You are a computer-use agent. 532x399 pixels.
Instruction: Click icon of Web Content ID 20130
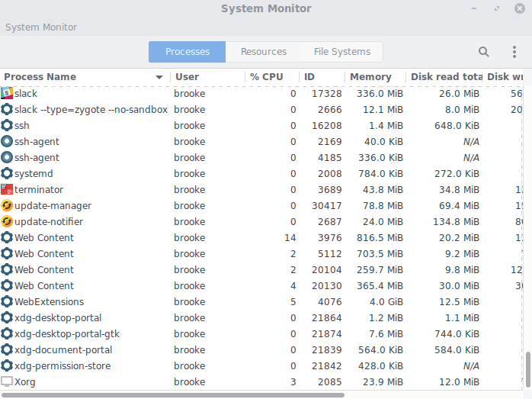7,285
